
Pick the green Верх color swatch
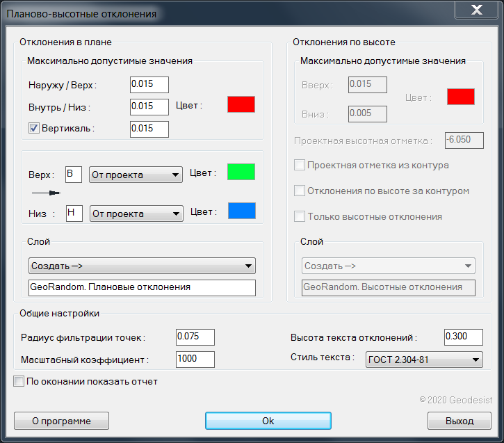(241, 172)
